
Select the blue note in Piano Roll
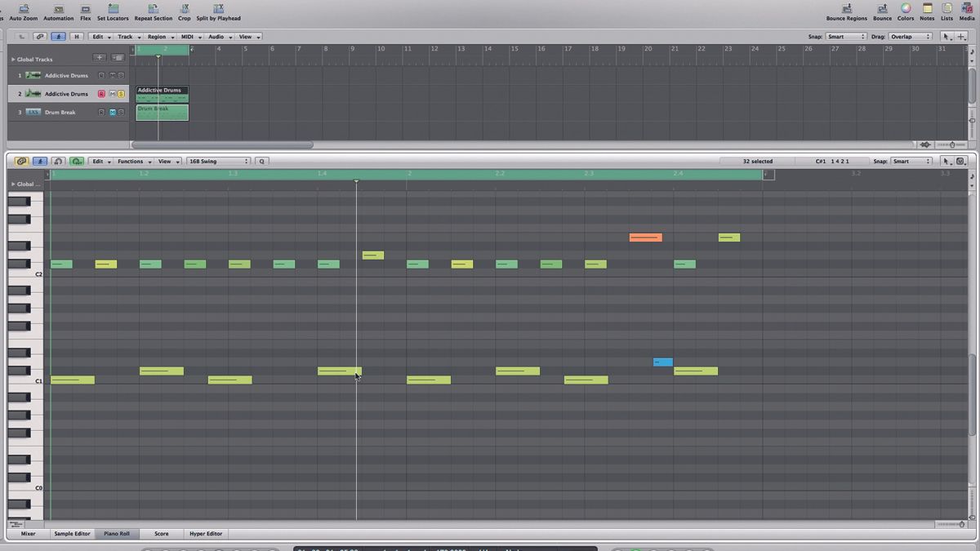[x=663, y=362]
